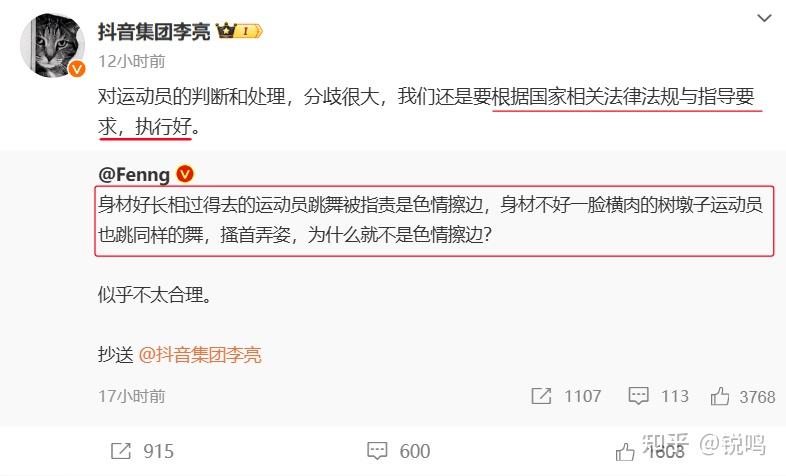Like the main post thumbs-up icon
The height and width of the screenshot is (476, 786).
click(625, 452)
